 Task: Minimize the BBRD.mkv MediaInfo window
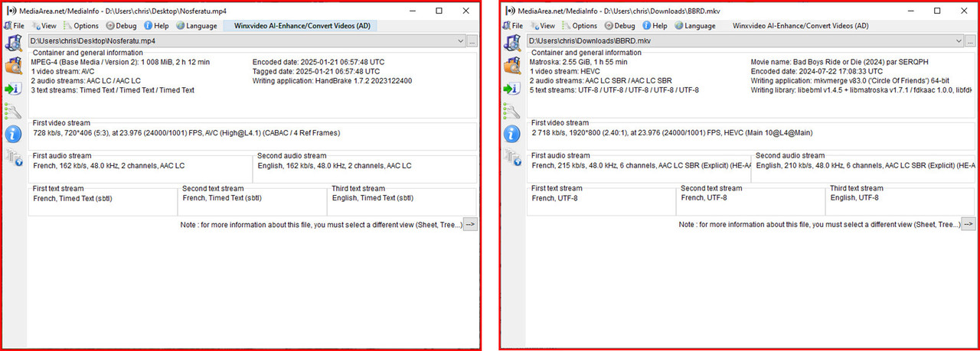coord(910,11)
